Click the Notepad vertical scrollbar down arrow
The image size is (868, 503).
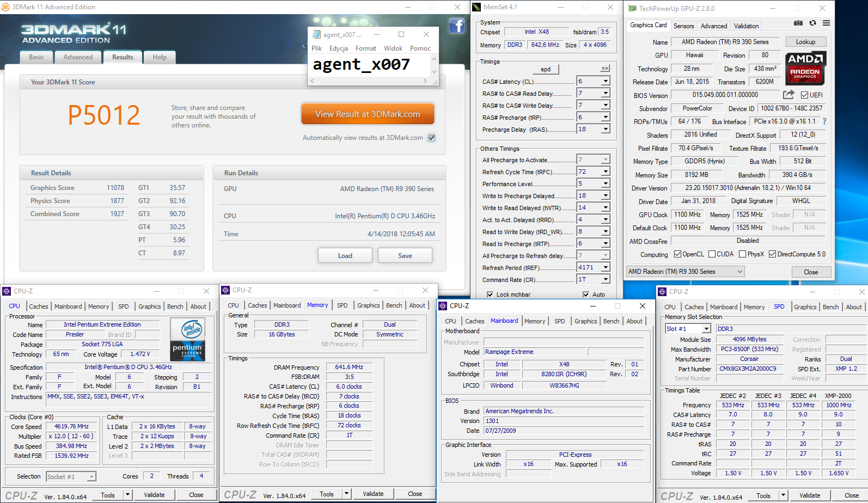click(x=434, y=72)
